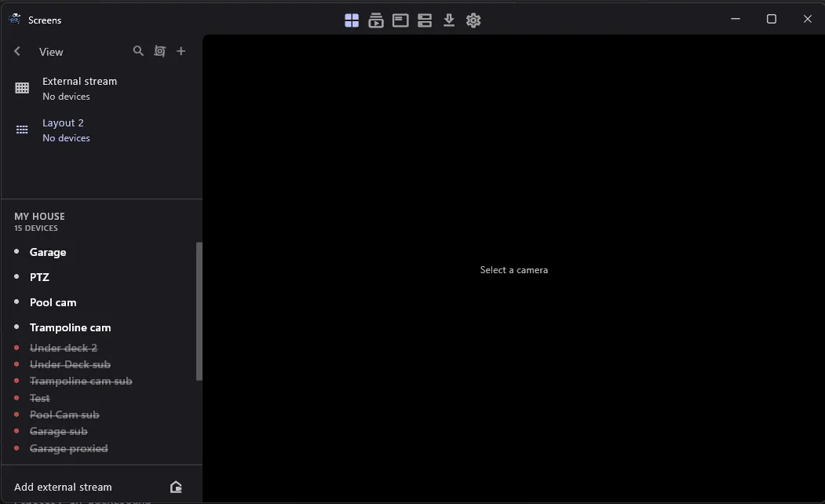825x504 pixels.
Task: Click the Screens app logo icon
Action: (15, 20)
